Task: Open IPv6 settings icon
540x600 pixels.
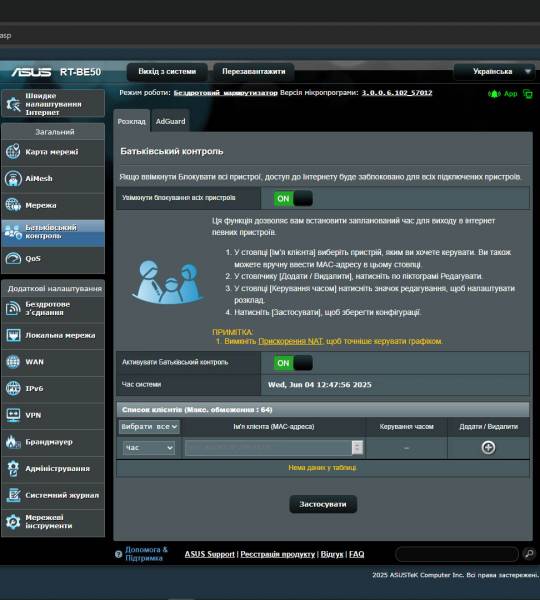Action: (13, 388)
